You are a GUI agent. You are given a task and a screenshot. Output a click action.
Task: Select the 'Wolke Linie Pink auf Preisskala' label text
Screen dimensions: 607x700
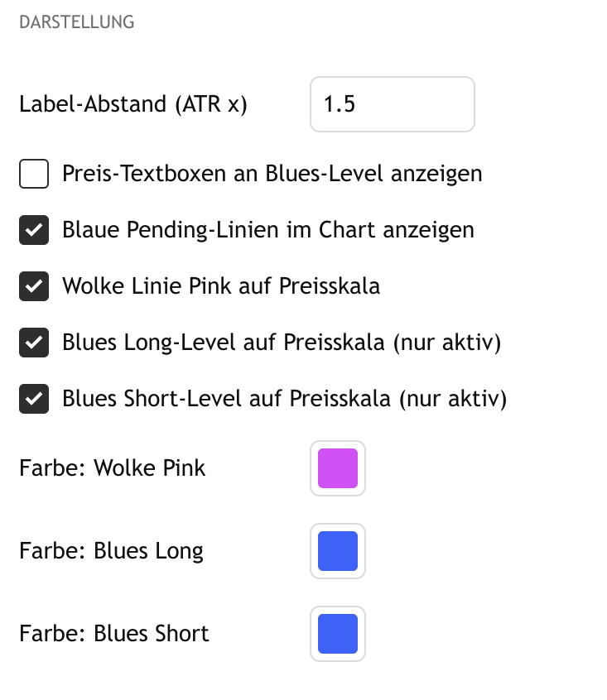click(221, 286)
